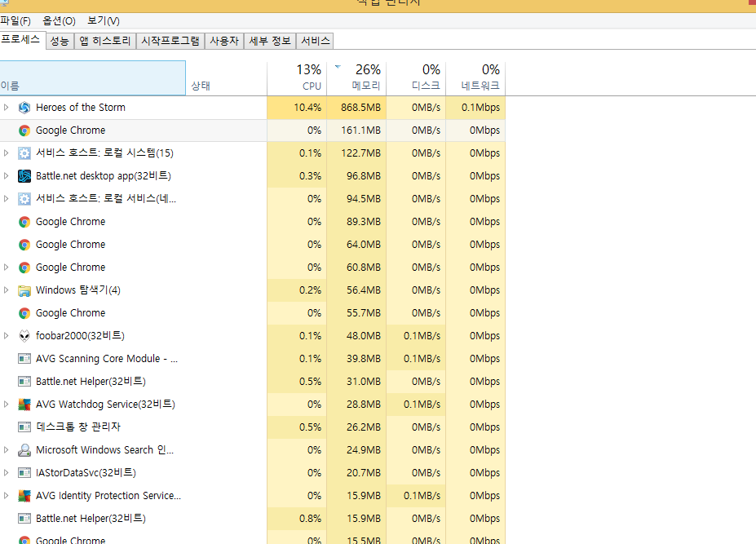Expand the Windows 탐색기(4) process group
This screenshot has width=756, height=544.
7,290
